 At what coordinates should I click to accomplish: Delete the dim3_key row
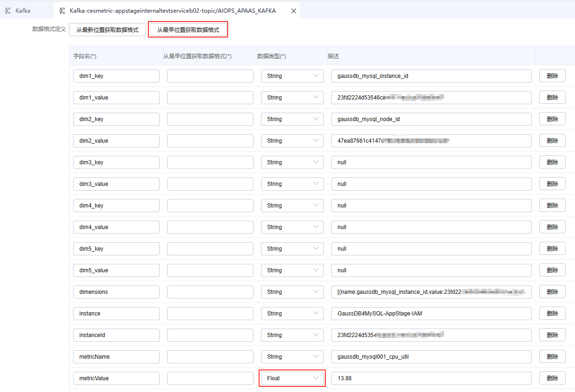[x=552, y=162]
